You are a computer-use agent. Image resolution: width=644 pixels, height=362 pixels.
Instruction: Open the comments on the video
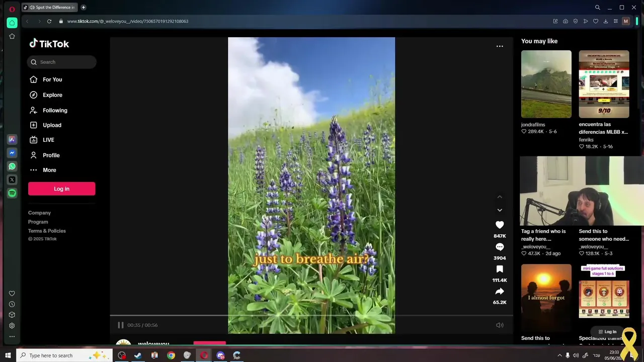(500, 247)
